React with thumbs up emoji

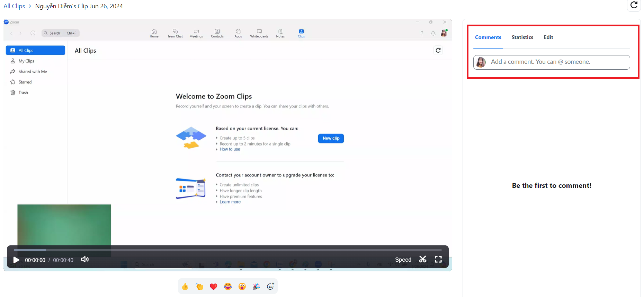185,287
